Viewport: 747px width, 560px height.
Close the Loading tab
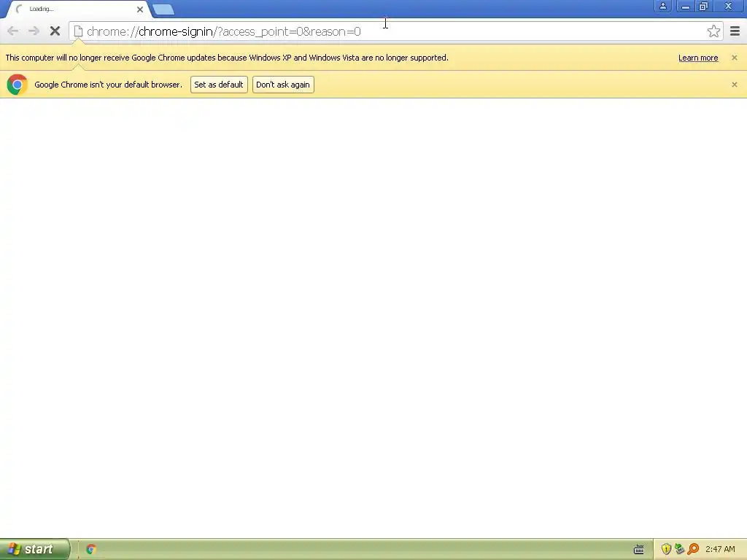click(139, 9)
